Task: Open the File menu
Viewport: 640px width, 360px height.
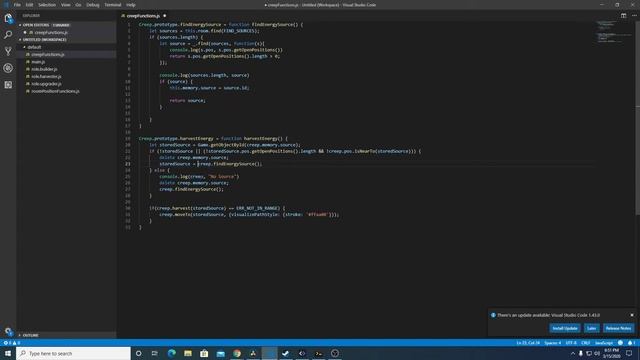Action: pos(17,5)
